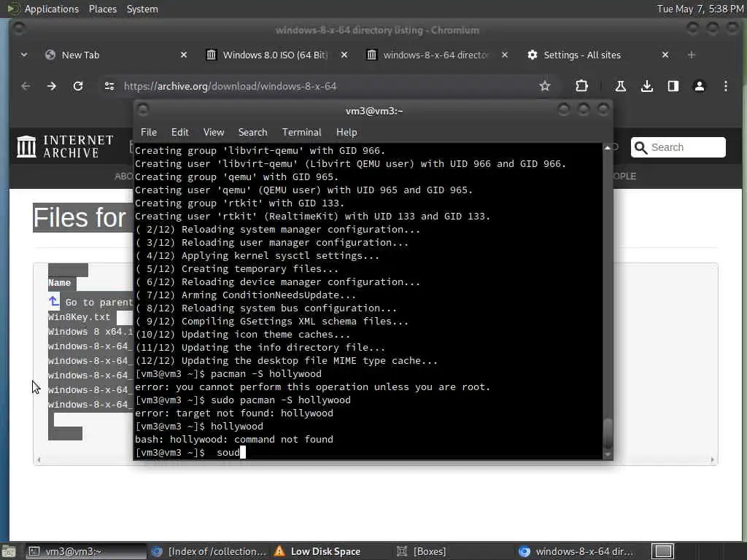Click workspace switcher in bottom panel
Viewport: 747px width, 560px height.
(662, 551)
